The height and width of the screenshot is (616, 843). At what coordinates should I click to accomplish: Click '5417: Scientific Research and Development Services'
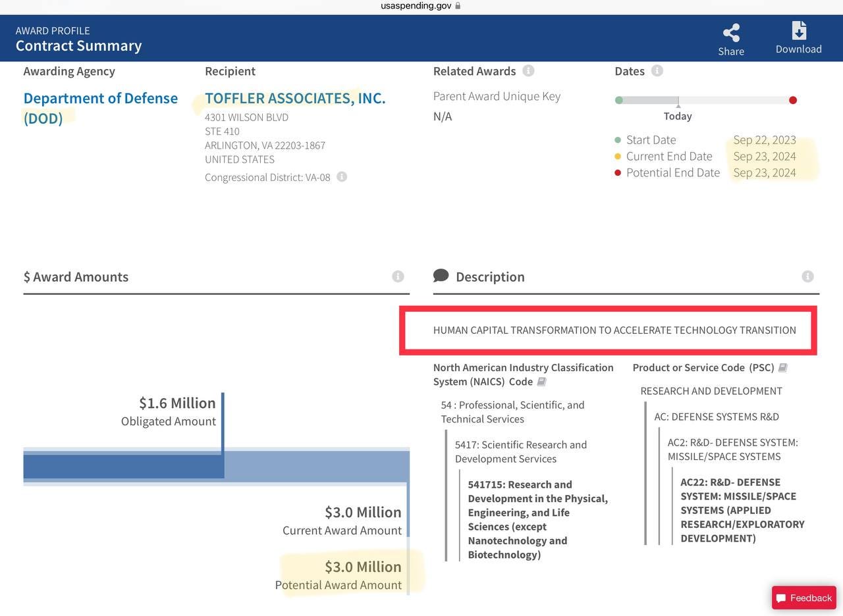pyautogui.click(x=521, y=451)
